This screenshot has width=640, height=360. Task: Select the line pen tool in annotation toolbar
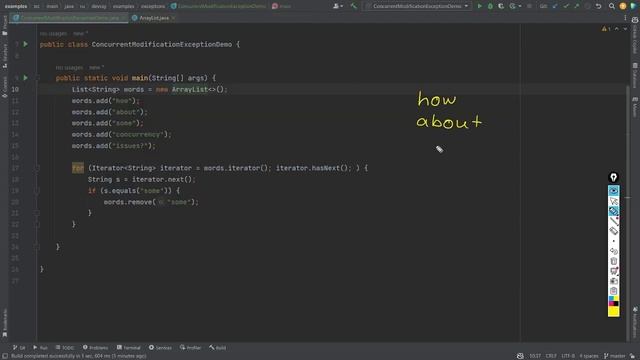(x=613, y=221)
